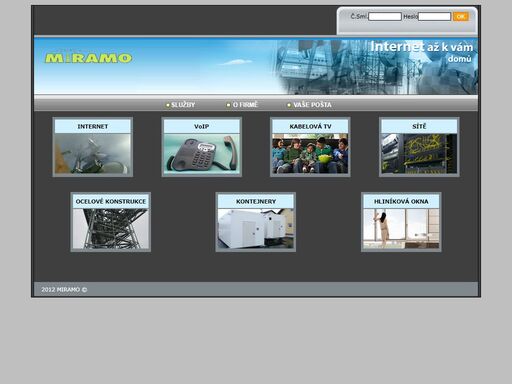The width and height of the screenshot is (512, 384).
Task: Open the SÍTĚ network tile image
Action: [419, 154]
